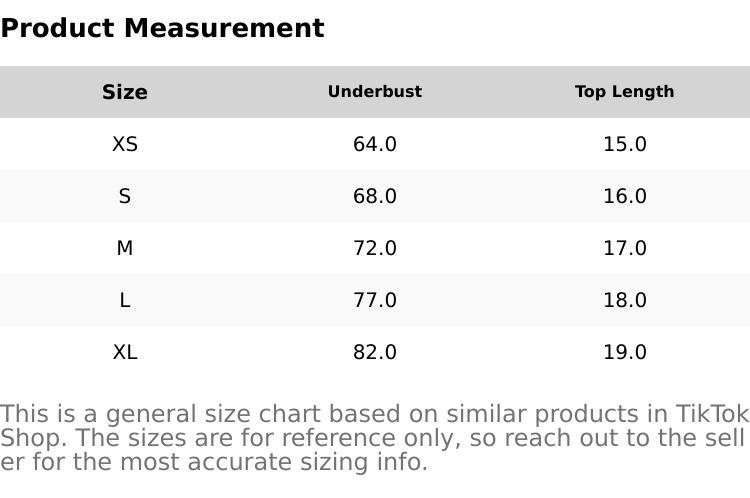
Task: Select the L size cell
Action: 125,300
